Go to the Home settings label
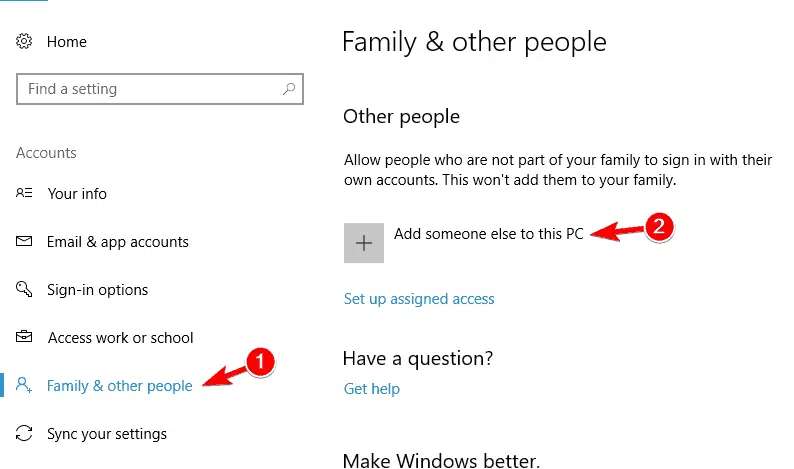 [x=66, y=42]
